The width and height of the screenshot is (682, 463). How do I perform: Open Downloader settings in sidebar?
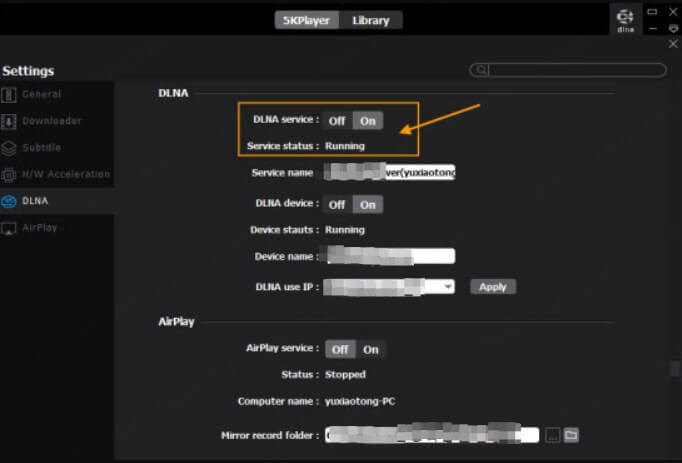51,121
